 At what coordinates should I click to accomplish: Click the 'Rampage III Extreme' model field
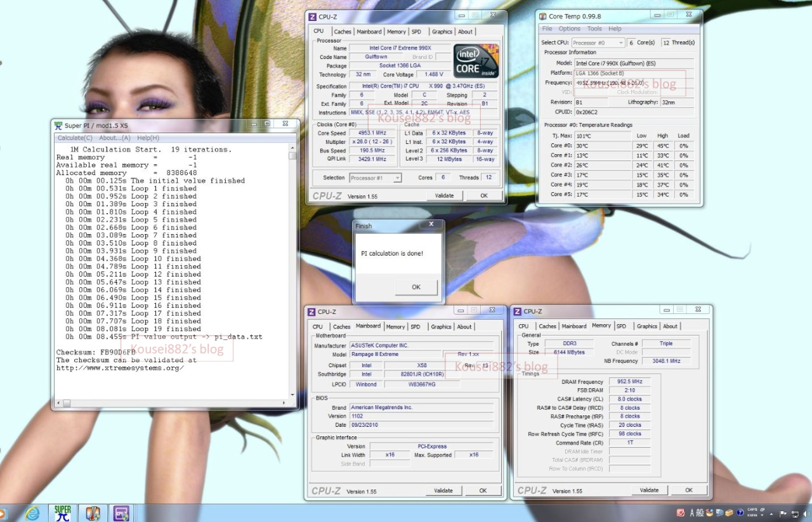coord(395,355)
